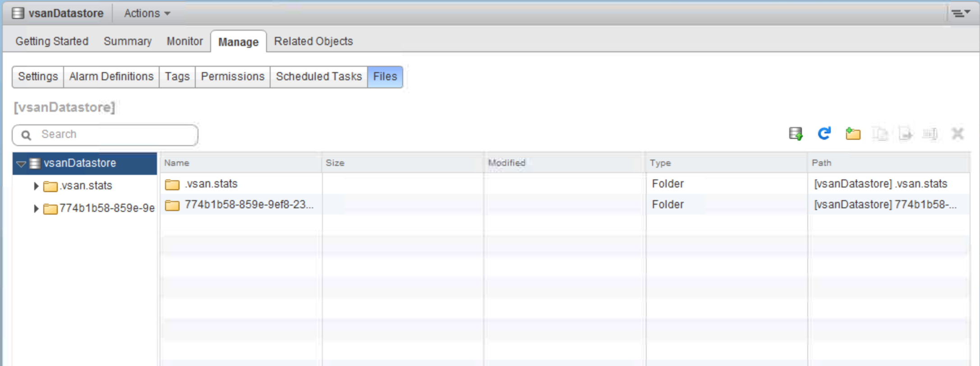The height and width of the screenshot is (366, 980).
Task: Go to the Monitor tab
Action: pyautogui.click(x=184, y=41)
